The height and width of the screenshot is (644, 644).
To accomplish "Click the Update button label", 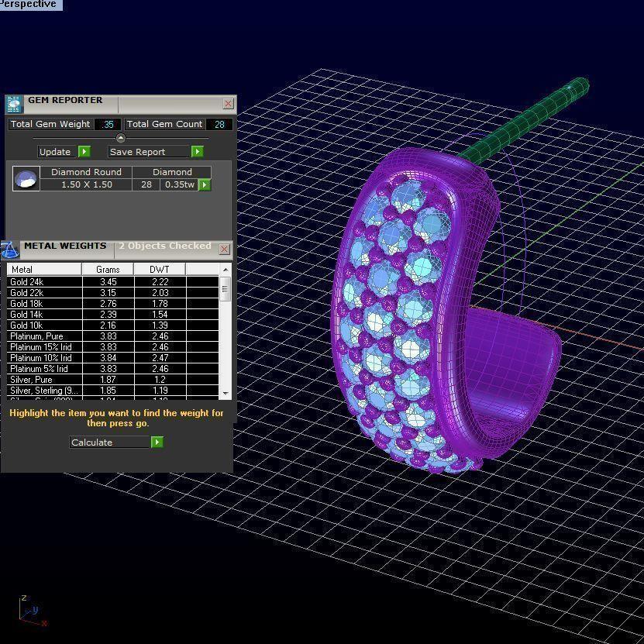I will tap(55, 152).
